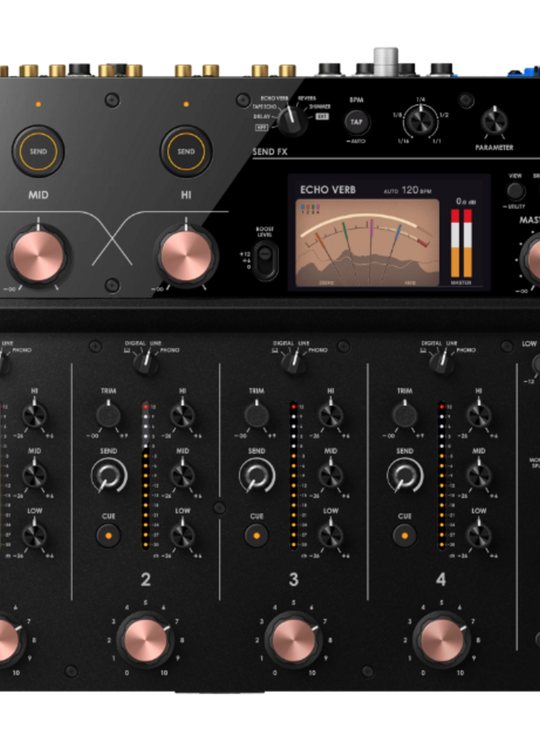Click the channel 4 SEND knob
This screenshot has width=540, height=756.
(405, 476)
